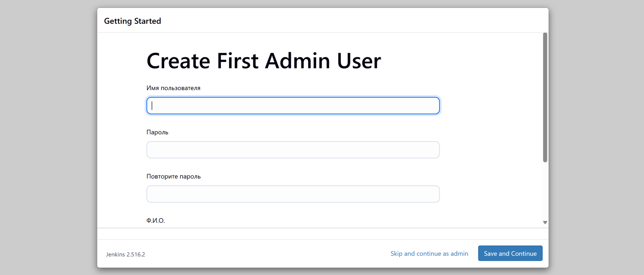The width and height of the screenshot is (644, 275).
Task: Select the Повторите пароль confirmation field
Action: click(x=293, y=194)
